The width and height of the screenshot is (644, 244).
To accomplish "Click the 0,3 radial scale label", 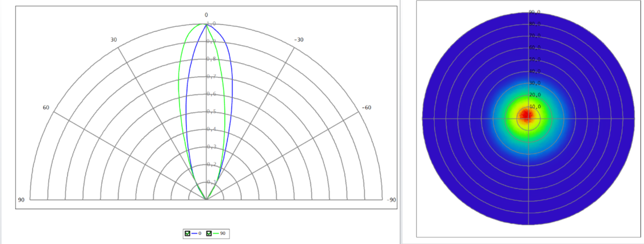I will [211, 147].
